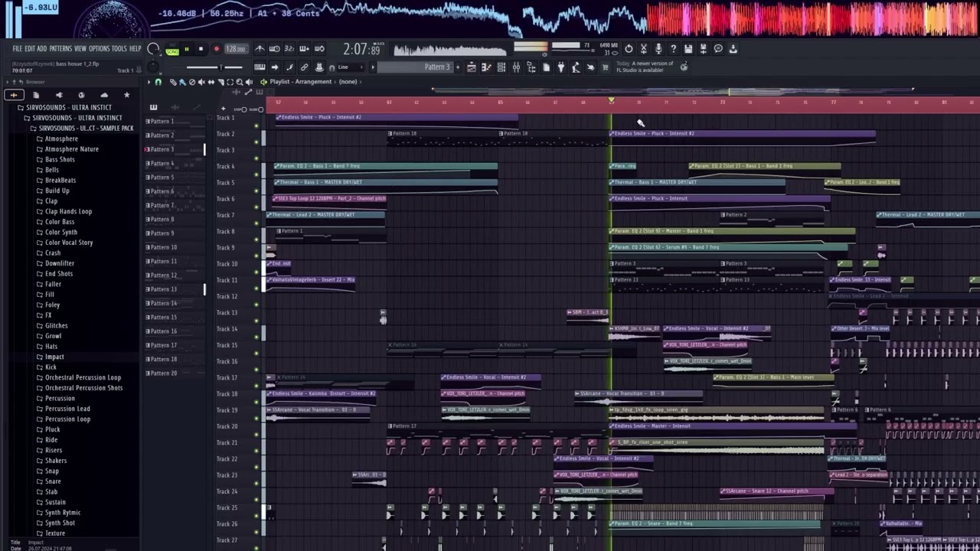Image resolution: width=980 pixels, height=551 pixels.
Task: Open the OPTIONS menu
Action: (x=100, y=49)
